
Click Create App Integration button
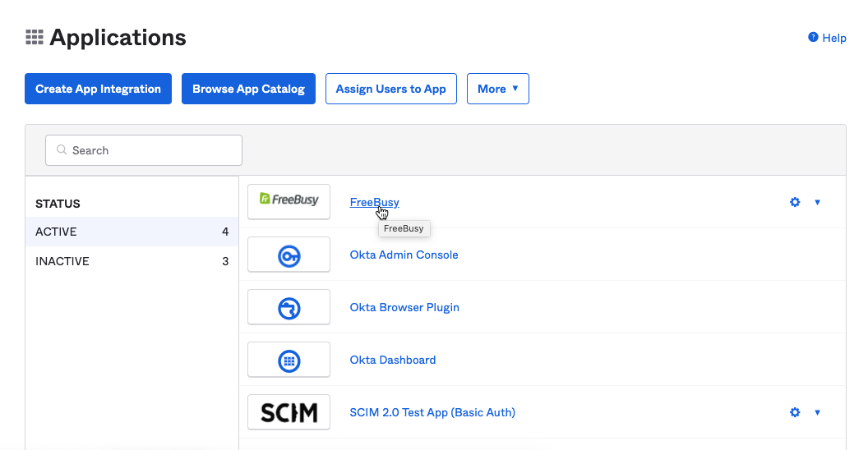tap(98, 89)
